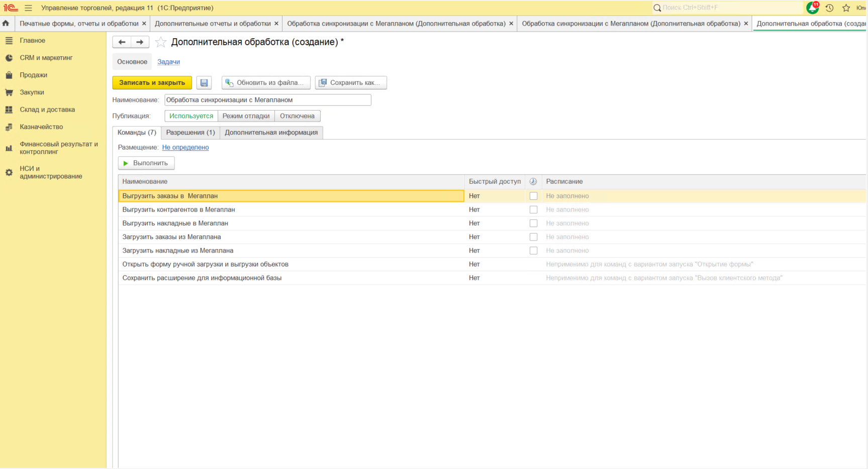Image resolution: width=868 pixels, height=469 pixels.
Task: Click Записать и закрыть button
Action: click(152, 83)
